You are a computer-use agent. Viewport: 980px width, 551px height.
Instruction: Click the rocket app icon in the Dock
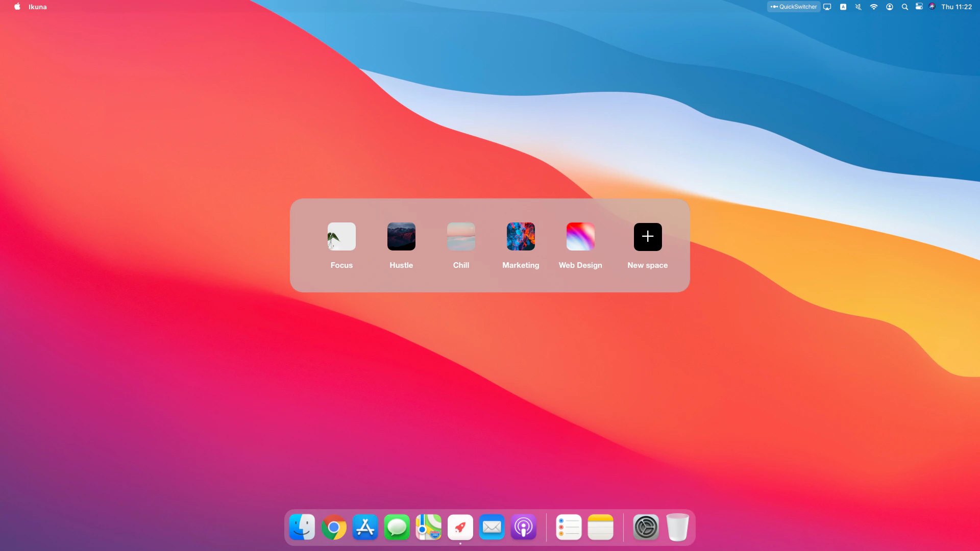click(x=460, y=527)
